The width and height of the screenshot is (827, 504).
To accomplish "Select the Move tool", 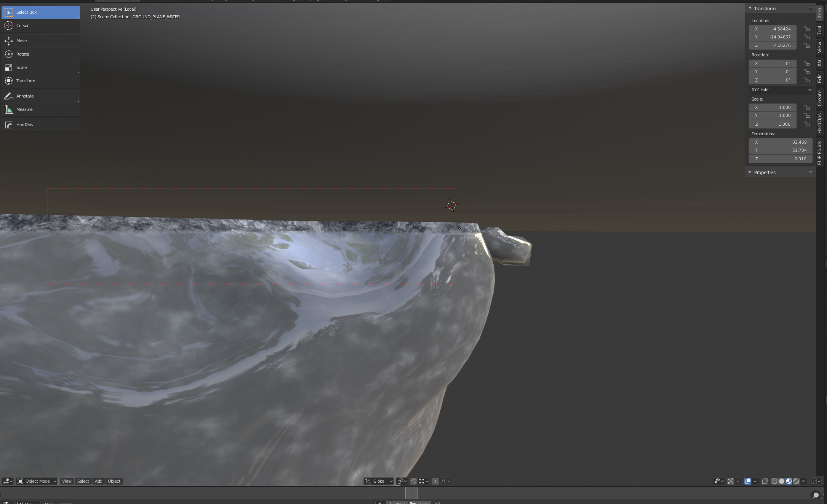I will 22,41.
